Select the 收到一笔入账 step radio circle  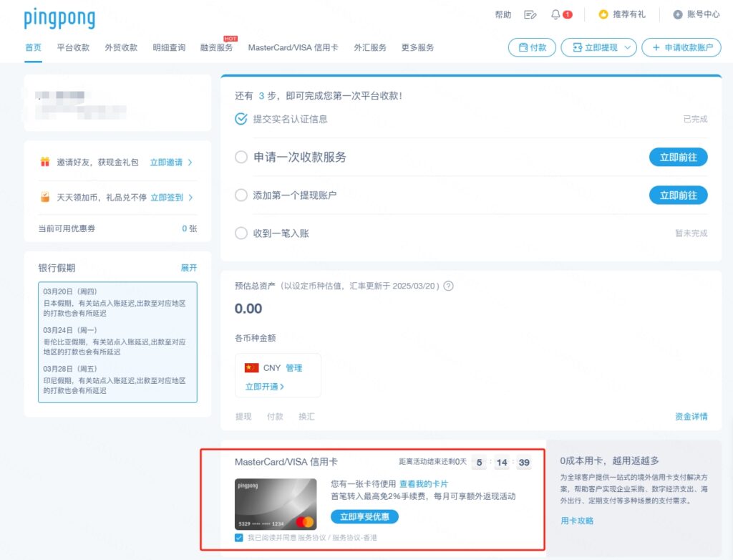241,233
